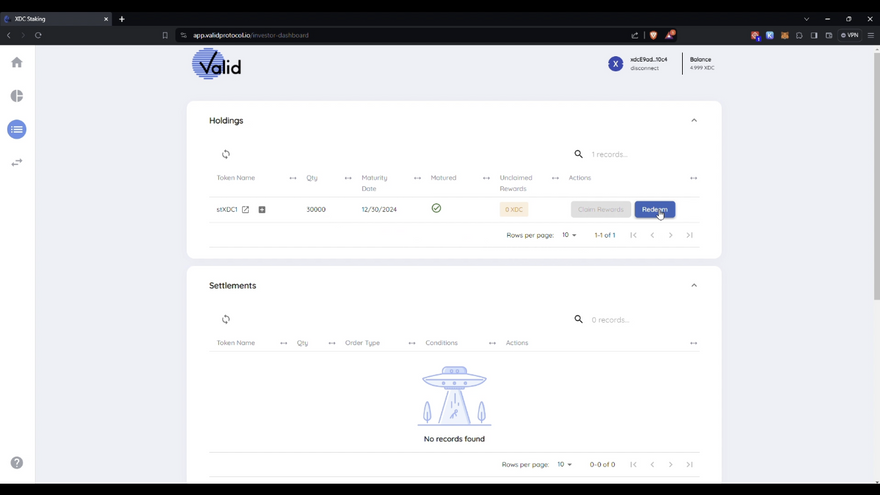
Task: Select the XDC Staking browser tab
Action: tap(55, 19)
